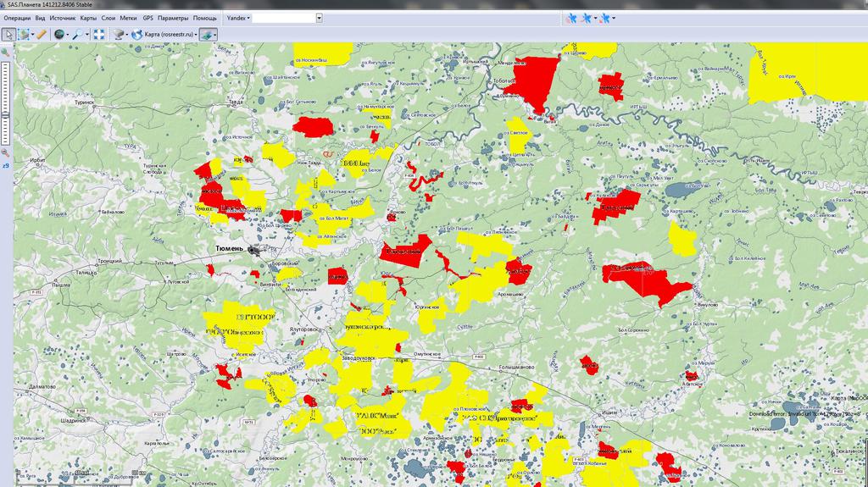Click the zoom out icon below slider
This screenshot has width=868, height=487.
(6, 152)
